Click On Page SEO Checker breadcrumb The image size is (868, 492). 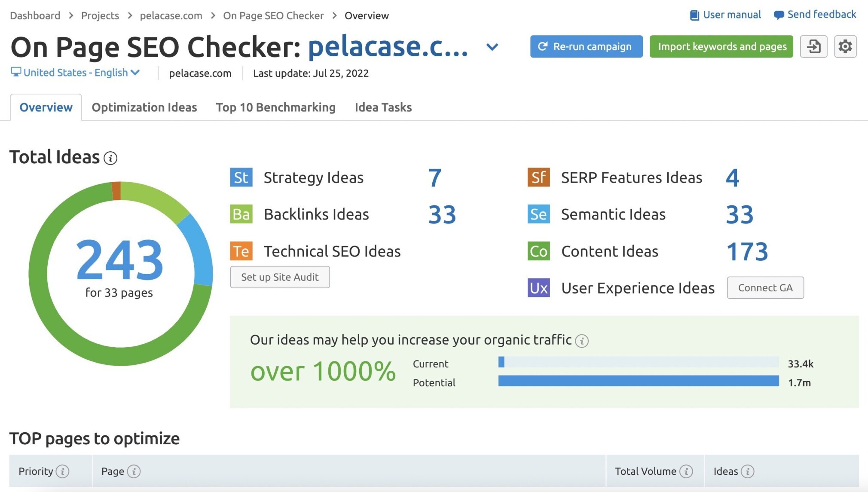(273, 15)
